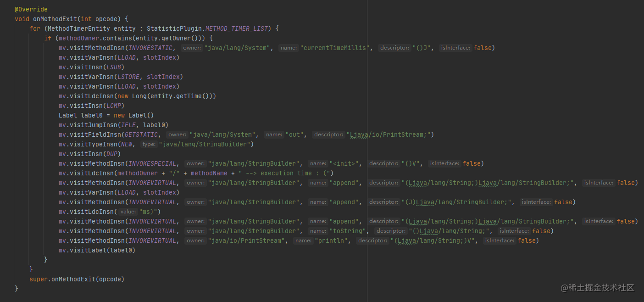
Task: Click " --> execution time : (" string
Action: [x=286, y=173]
